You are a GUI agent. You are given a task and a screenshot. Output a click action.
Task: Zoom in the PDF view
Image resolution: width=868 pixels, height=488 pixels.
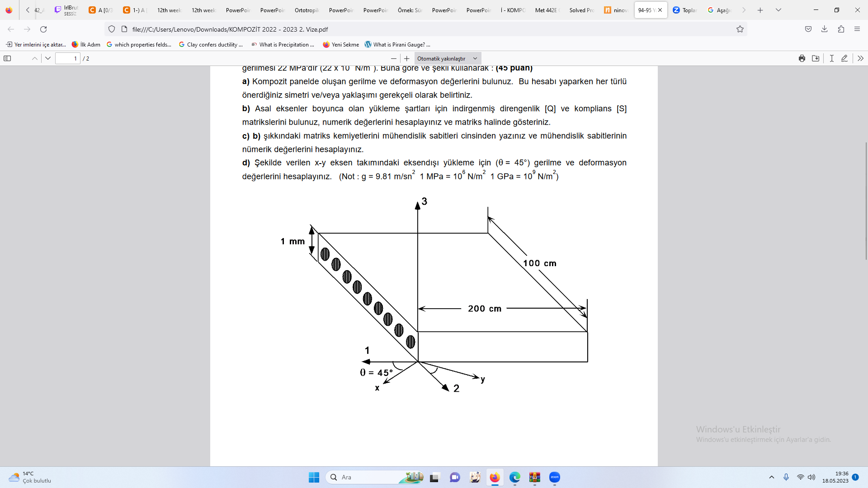point(407,58)
